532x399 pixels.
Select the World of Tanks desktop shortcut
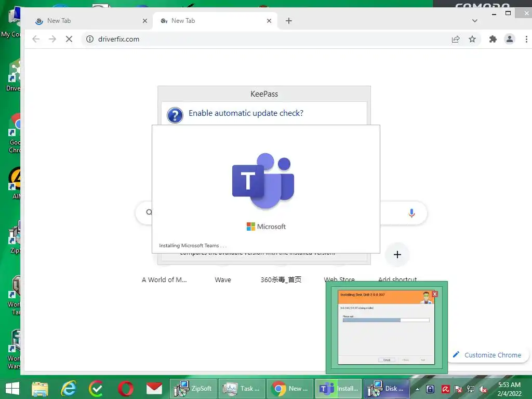(14, 295)
